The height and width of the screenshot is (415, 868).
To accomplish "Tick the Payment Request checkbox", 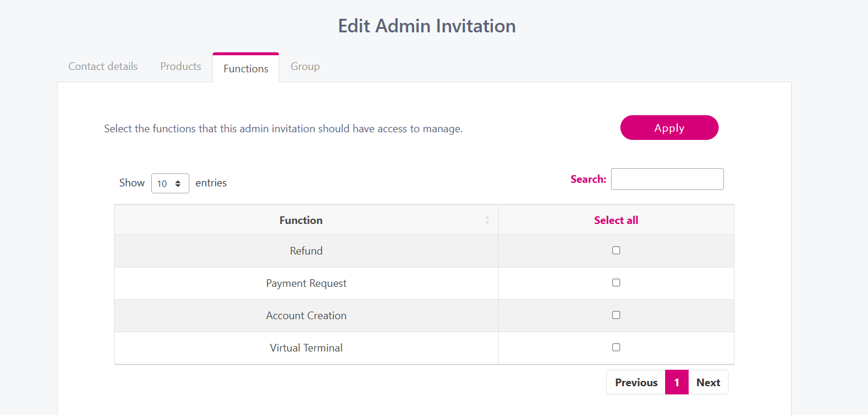I will point(616,283).
